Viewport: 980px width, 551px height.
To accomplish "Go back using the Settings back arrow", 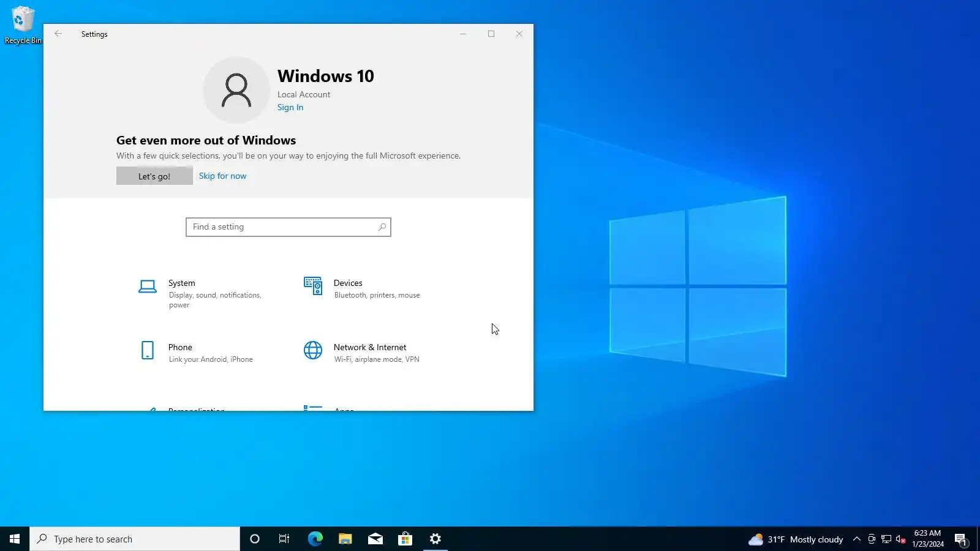I will pos(58,34).
